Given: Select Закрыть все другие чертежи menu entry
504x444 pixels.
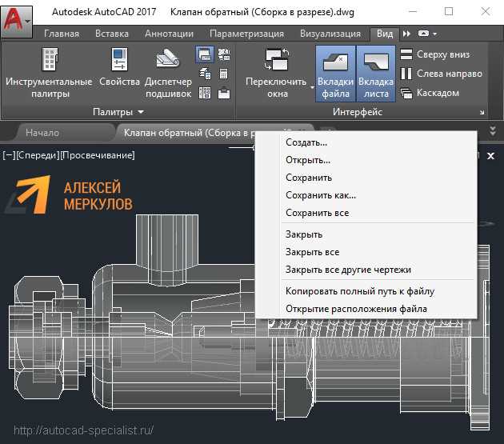Looking at the screenshot, I should tap(348, 270).
